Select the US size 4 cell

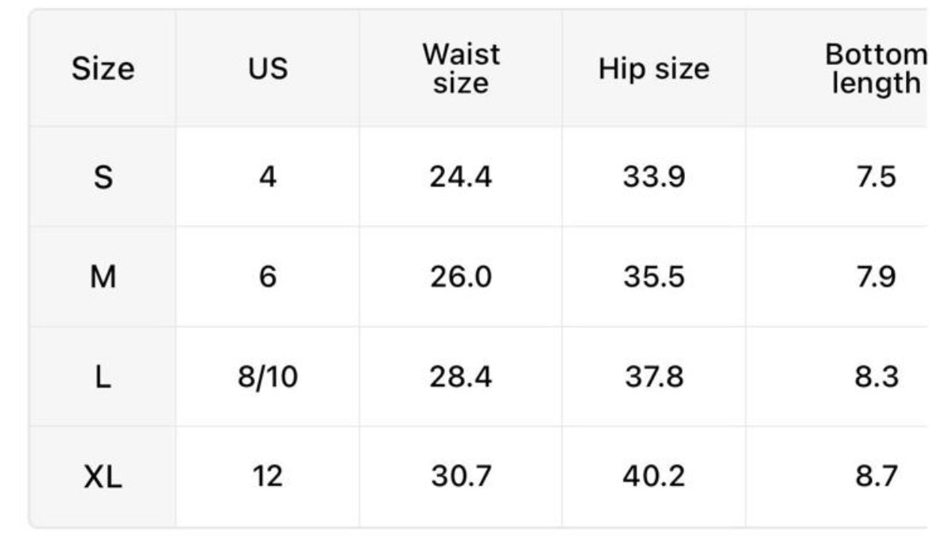pos(267,176)
